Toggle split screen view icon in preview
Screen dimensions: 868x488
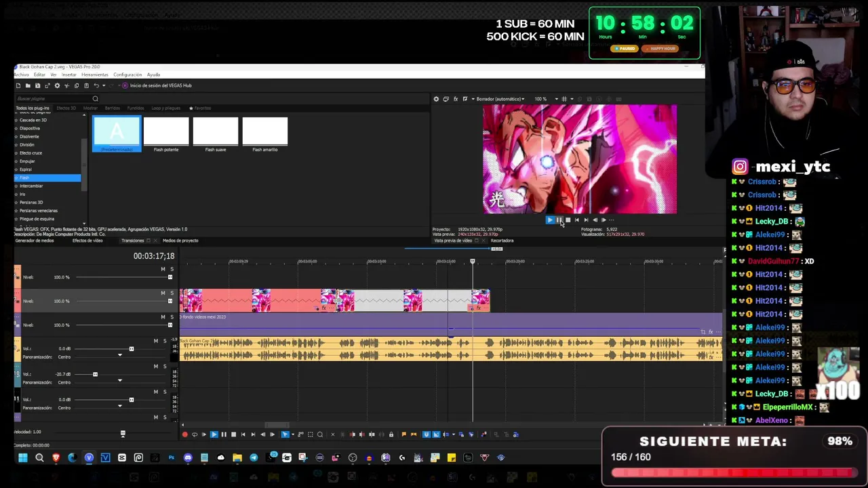[465, 99]
